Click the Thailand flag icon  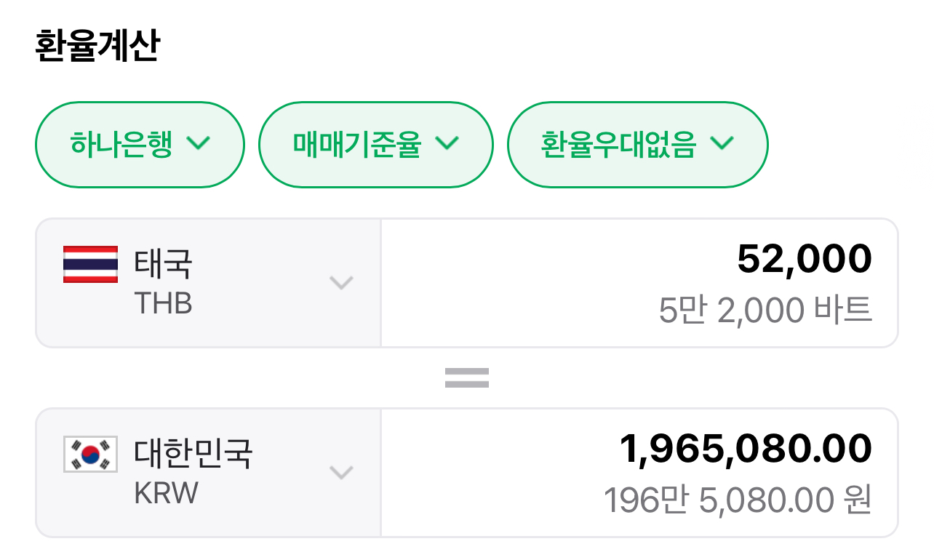(x=90, y=264)
